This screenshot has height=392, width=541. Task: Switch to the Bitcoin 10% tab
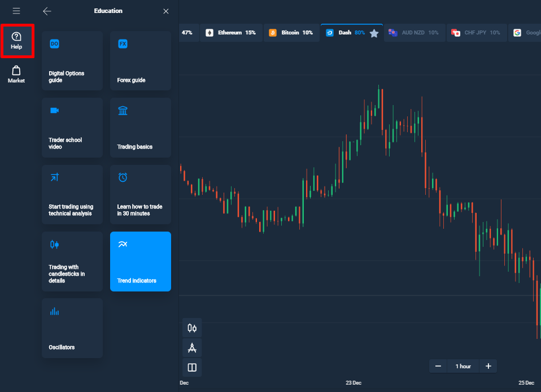click(291, 33)
